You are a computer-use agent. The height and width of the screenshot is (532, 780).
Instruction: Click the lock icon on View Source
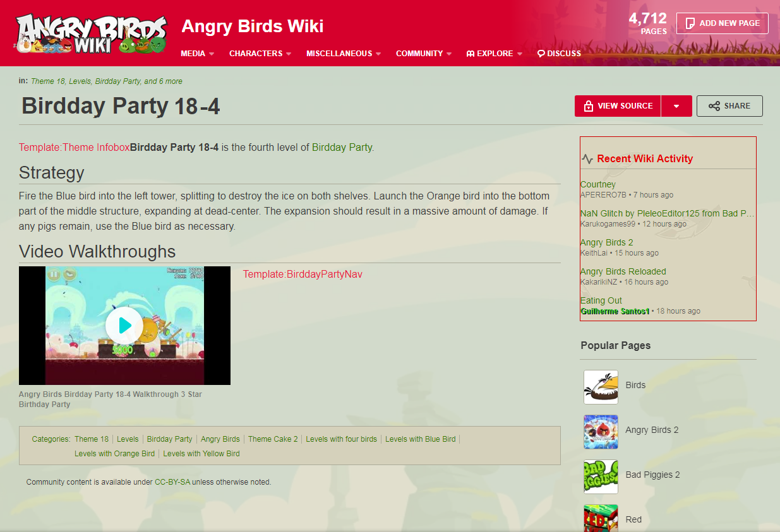(589, 106)
